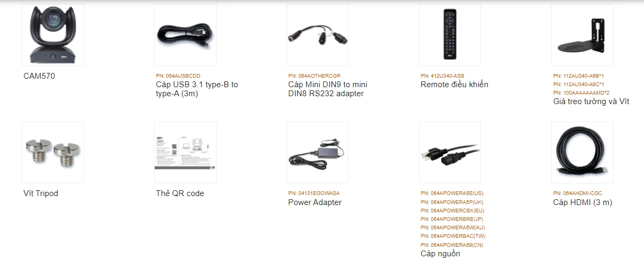Click the Power Adapter label
This screenshot has width=644, height=260.
click(x=315, y=202)
